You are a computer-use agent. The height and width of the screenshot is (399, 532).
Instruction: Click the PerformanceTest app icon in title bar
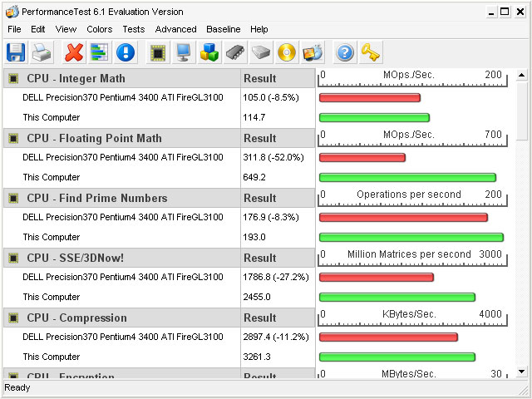coord(12,12)
